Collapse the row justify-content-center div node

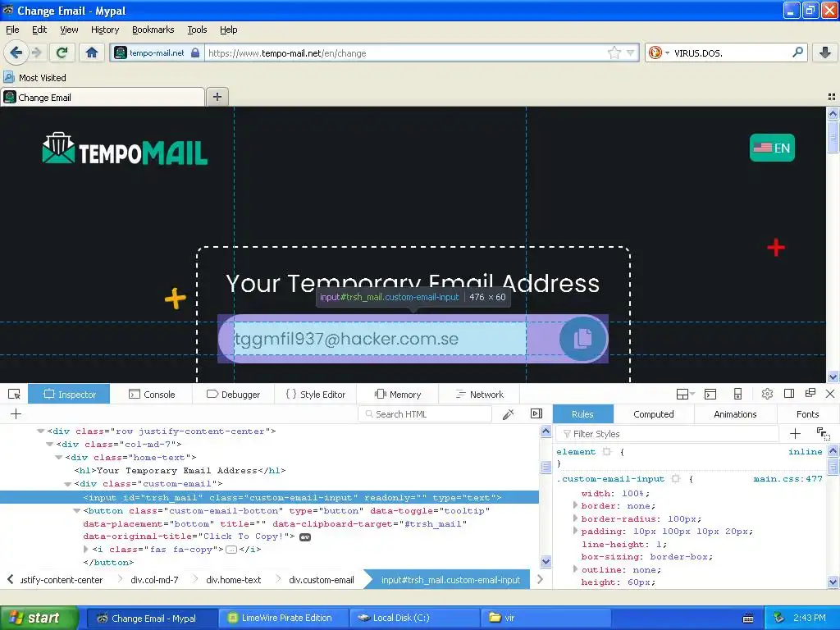click(41, 431)
